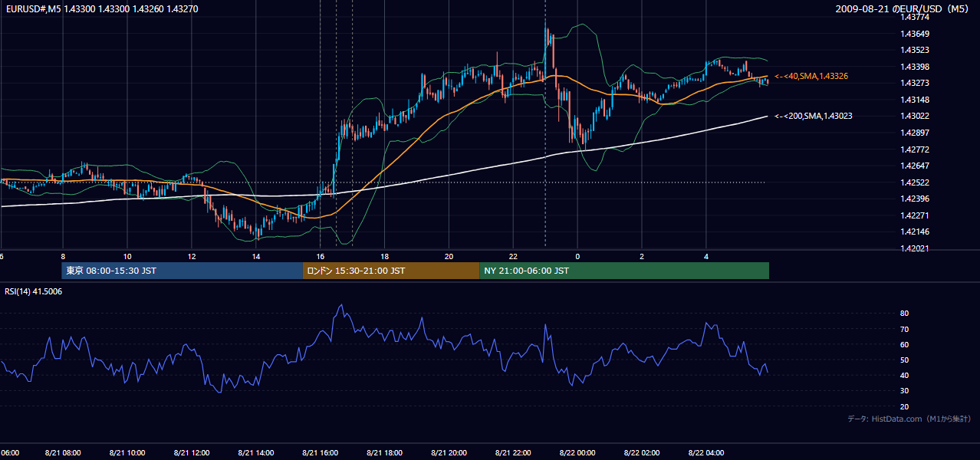Screen dimensions: 980x460
Task: Select the NY 21:00-06:00 JST session bar
Action: point(624,271)
